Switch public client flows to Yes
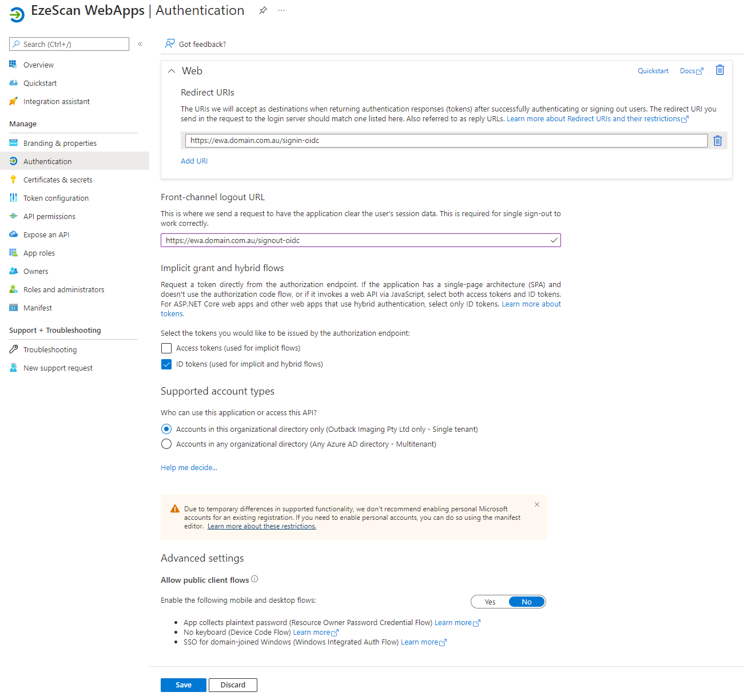The width and height of the screenshot is (744, 700). [490, 602]
